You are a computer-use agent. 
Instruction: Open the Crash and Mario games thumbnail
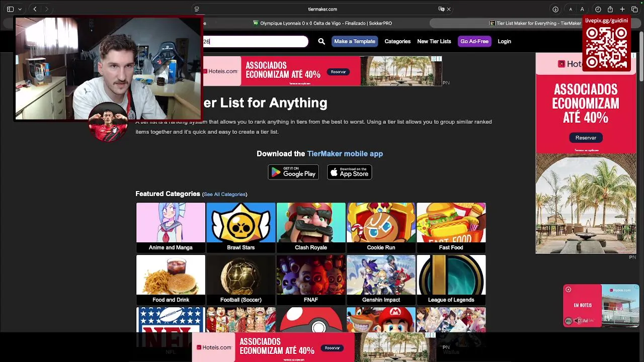point(381,320)
